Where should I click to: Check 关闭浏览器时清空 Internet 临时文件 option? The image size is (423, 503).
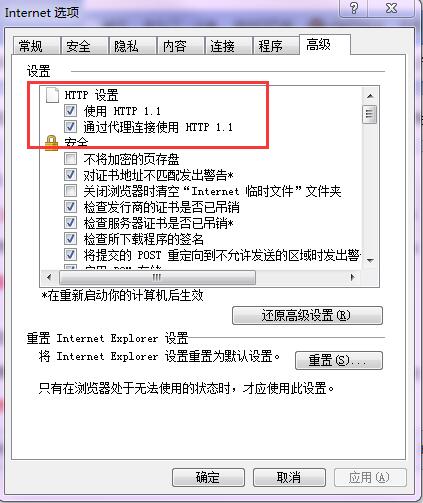pyautogui.click(x=70, y=191)
